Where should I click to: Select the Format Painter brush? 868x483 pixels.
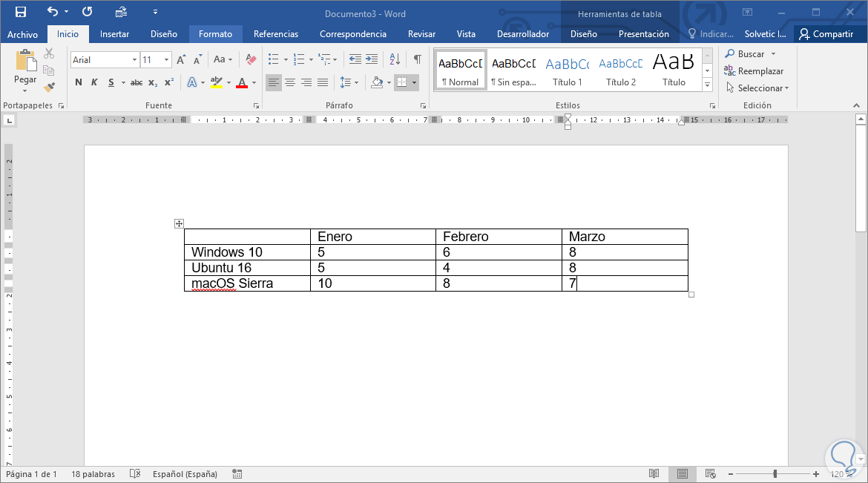point(49,87)
